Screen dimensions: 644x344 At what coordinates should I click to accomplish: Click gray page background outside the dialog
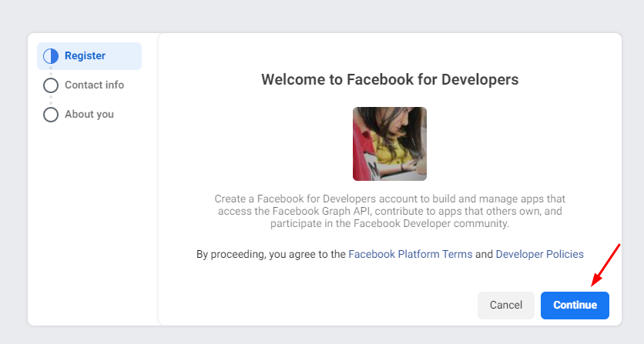(x=322, y=15)
